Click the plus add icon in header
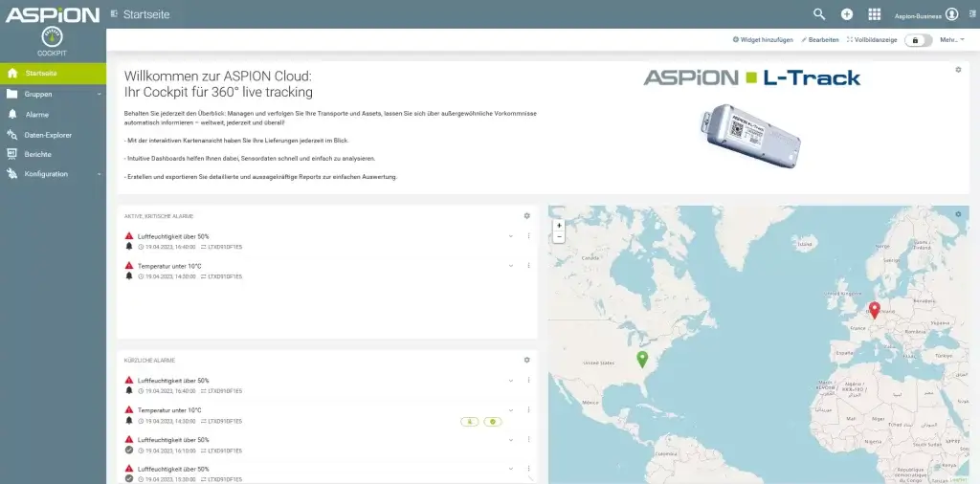This screenshot has width=980, height=484. [846, 14]
